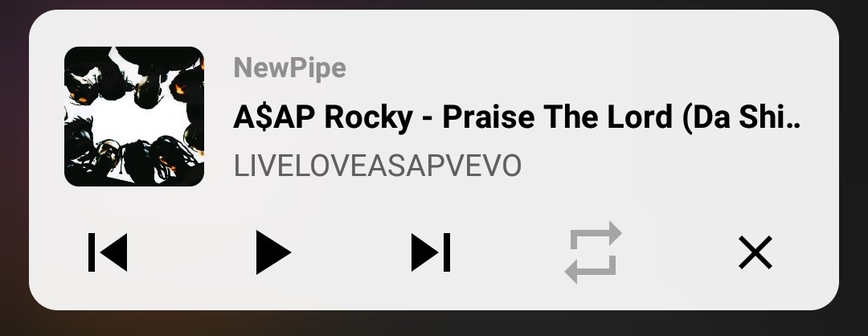Tap the skip-next arrow-and-bar icon
Viewport: 868px width, 336px height.
coord(431,252)
